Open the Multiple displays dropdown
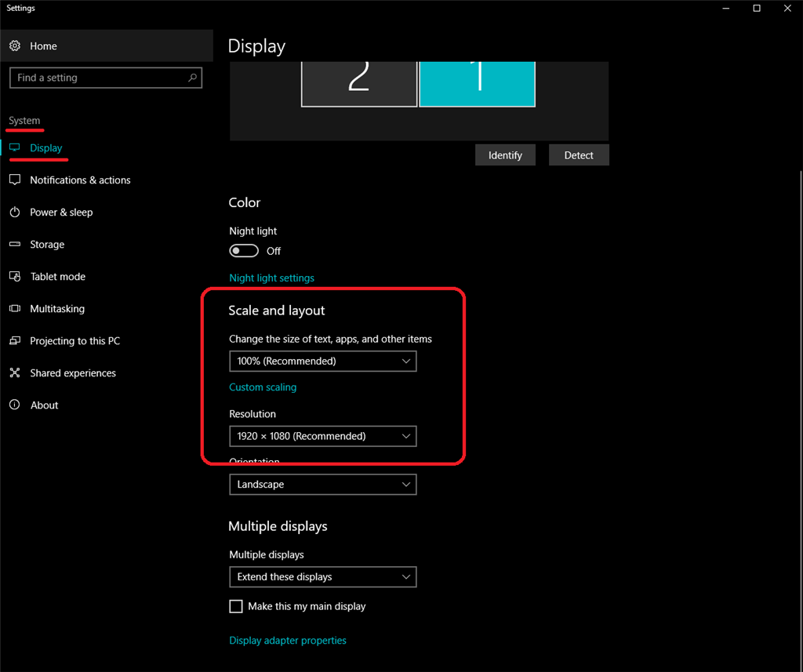The height and width of the screenshot is (672, 803). (x=322, y=577)
